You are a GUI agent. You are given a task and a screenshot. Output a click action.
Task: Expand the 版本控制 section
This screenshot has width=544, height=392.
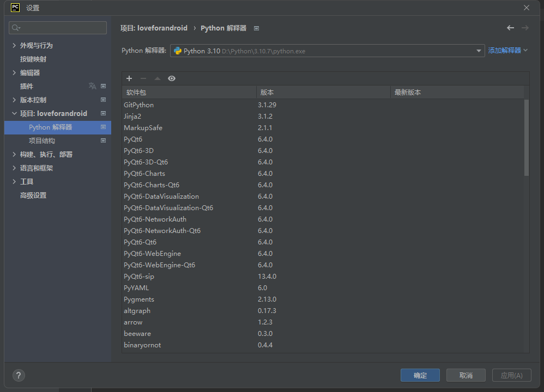pos(14,100)
